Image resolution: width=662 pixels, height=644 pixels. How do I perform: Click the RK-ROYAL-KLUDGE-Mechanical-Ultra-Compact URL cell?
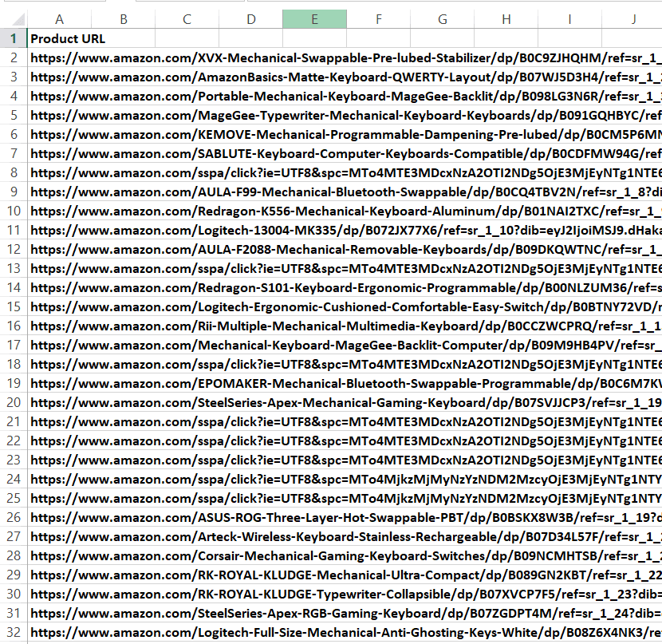pyautogui.click(x=345, y=575)
